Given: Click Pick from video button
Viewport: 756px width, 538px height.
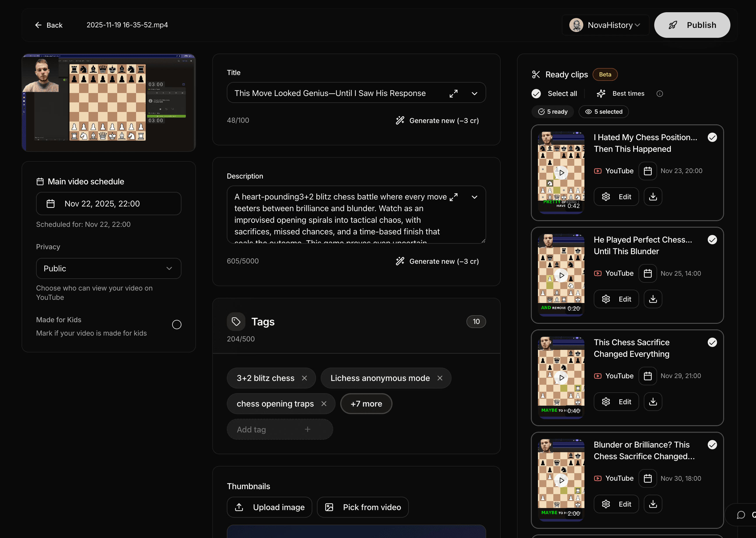Looking at the screenshot, I should [x=363, y=507].
